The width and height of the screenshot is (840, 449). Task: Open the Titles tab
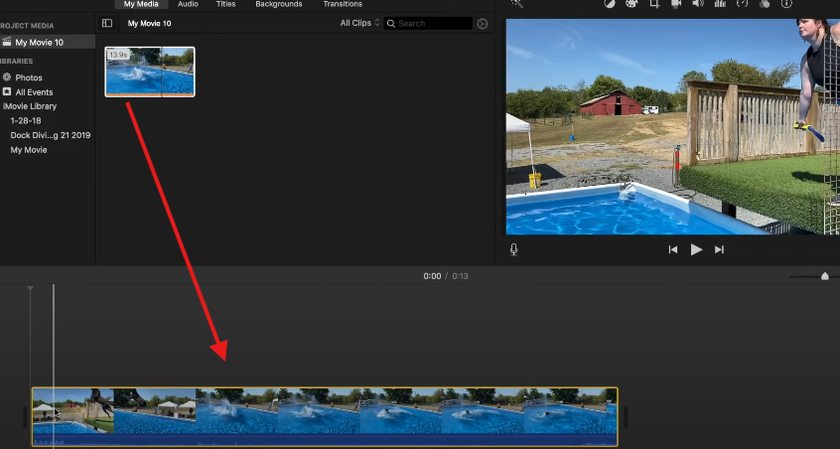(x=226, y=4)
